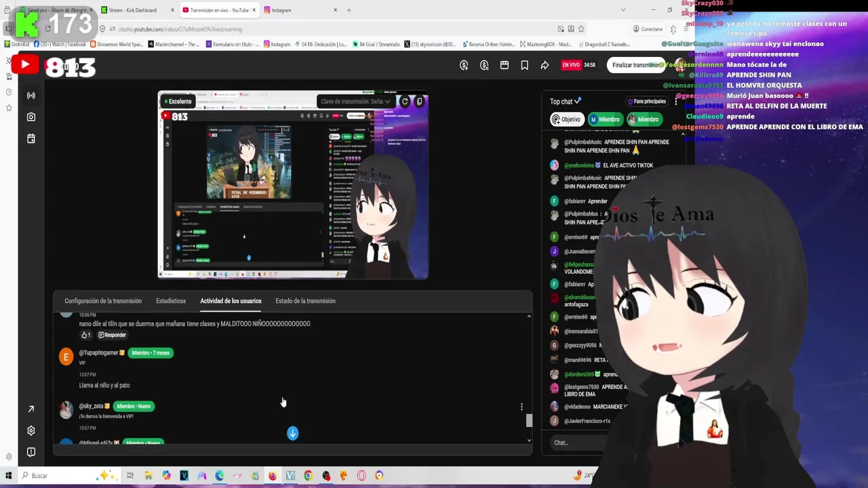Open Microsoft Edge from the taskbar
Screen dimensions: 868x488
pos(219,476)
